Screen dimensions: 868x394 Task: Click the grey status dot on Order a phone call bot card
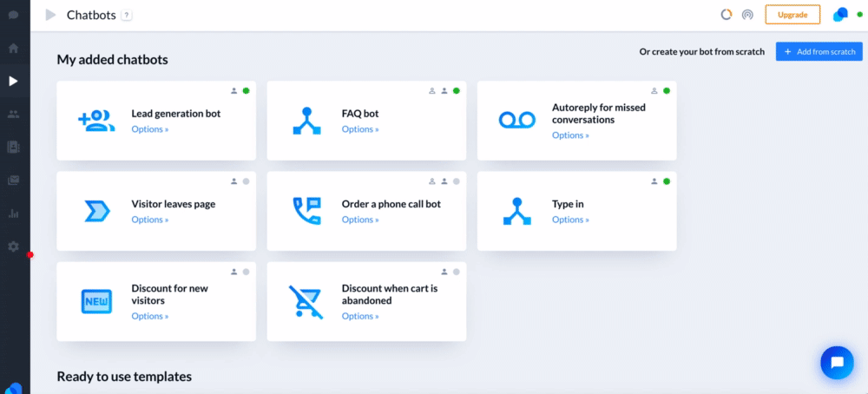click(x=457, y=181)
